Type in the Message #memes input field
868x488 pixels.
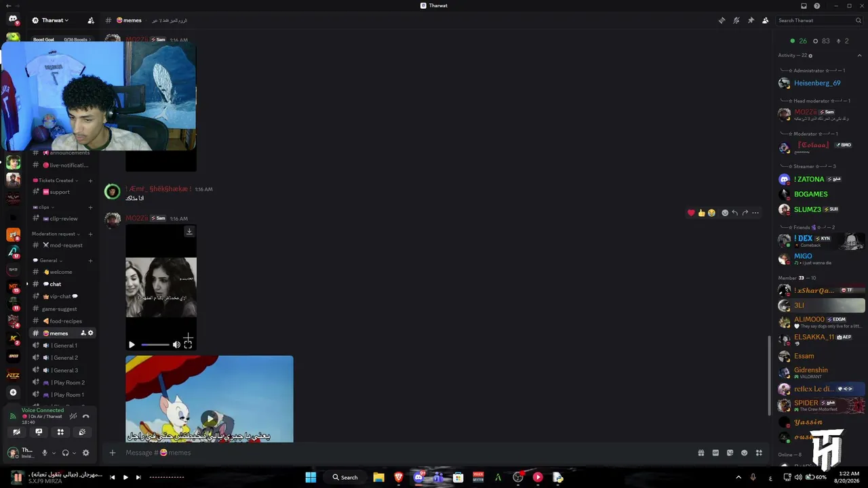click(407, 453)
